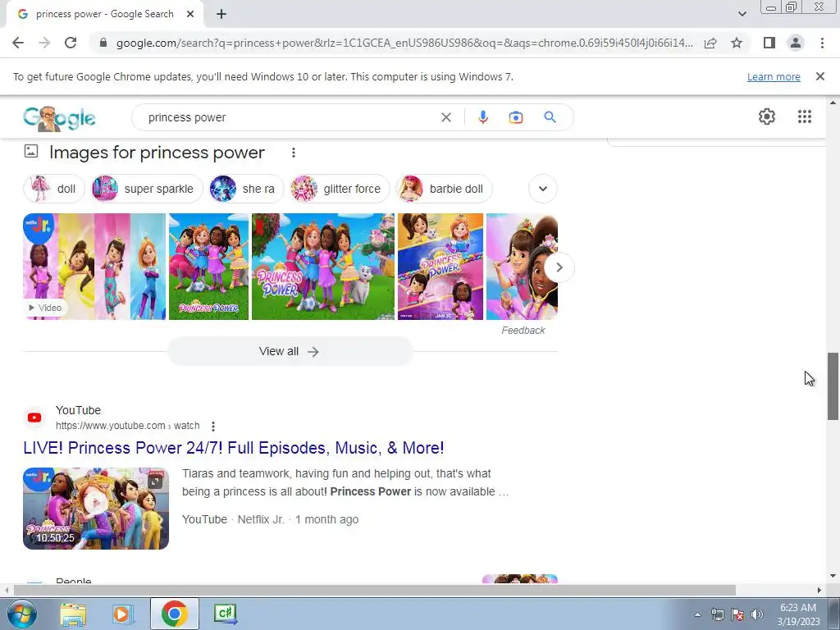Open the Chrome profile avatar
The image size is (840, 630).
point(796,43)
